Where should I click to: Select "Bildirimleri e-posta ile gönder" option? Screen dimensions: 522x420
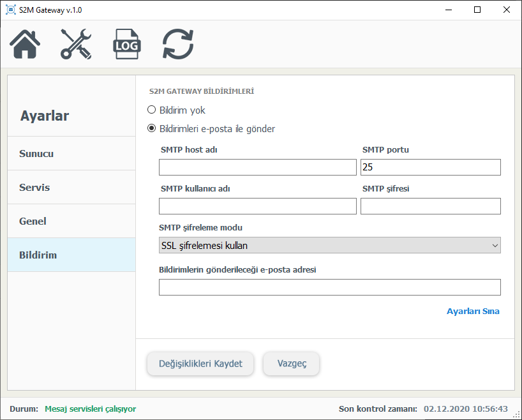pyautogui.click(x=152, y=128)
